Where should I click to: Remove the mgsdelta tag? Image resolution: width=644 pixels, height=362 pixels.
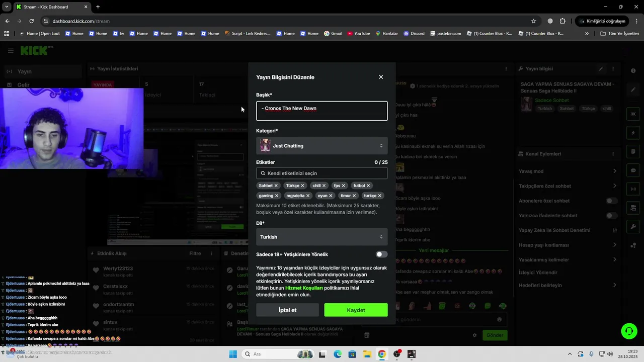point(308,196)
